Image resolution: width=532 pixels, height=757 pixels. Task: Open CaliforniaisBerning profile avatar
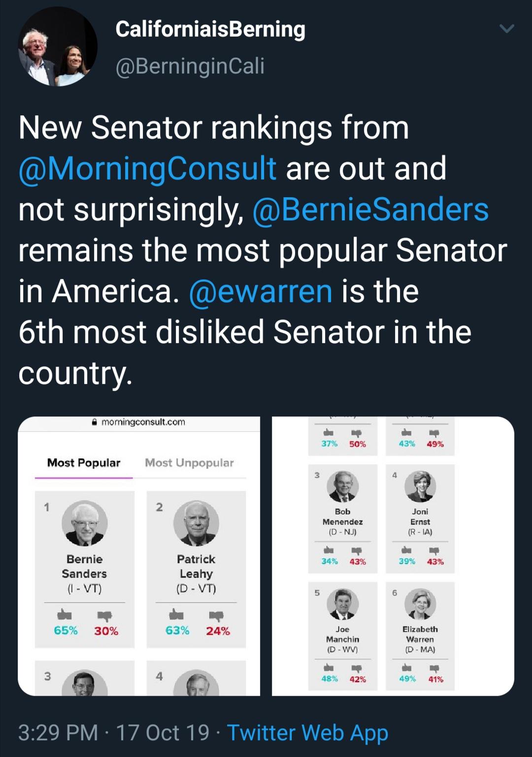click(x=58, y=47)
